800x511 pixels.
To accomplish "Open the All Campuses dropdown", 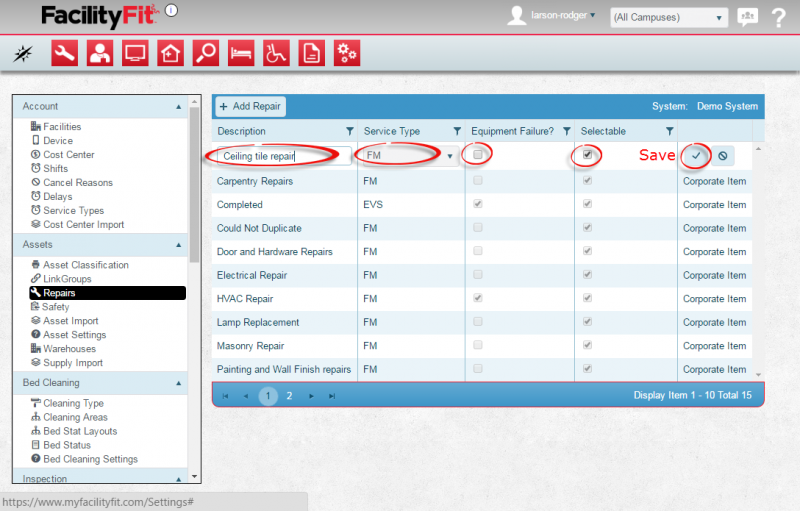I will coord(668,18).
